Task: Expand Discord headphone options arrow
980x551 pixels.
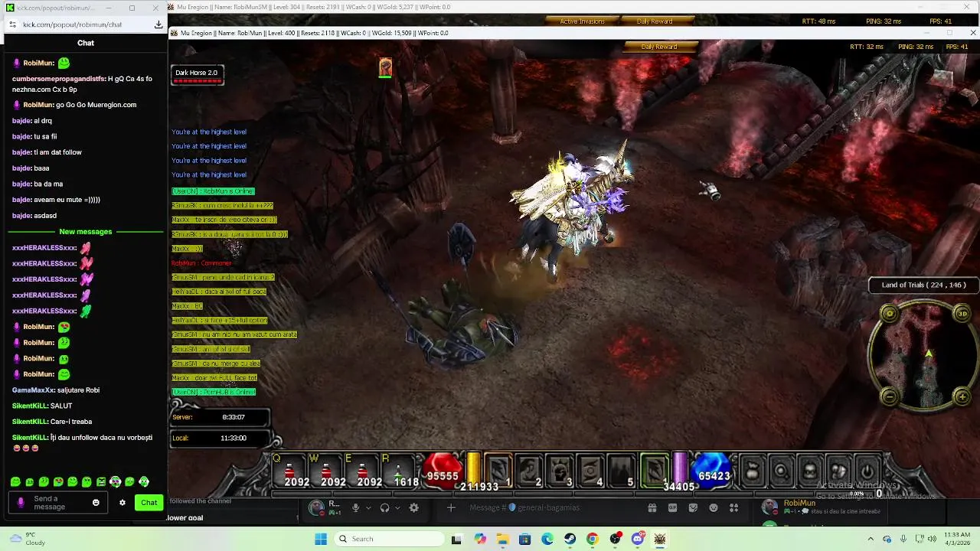Action: pos(397,507)
